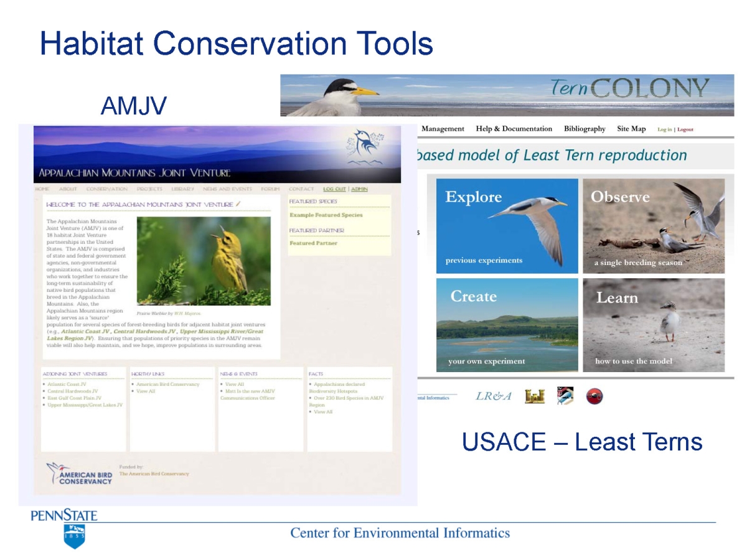Click the LR&A logo in TernColony footer
This screenshot has width=747, height=560.
[494, 396]
